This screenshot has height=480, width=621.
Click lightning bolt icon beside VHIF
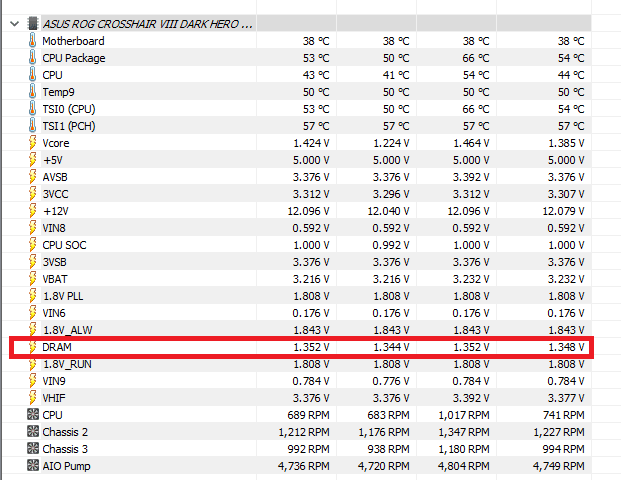(x=32, y=398)
